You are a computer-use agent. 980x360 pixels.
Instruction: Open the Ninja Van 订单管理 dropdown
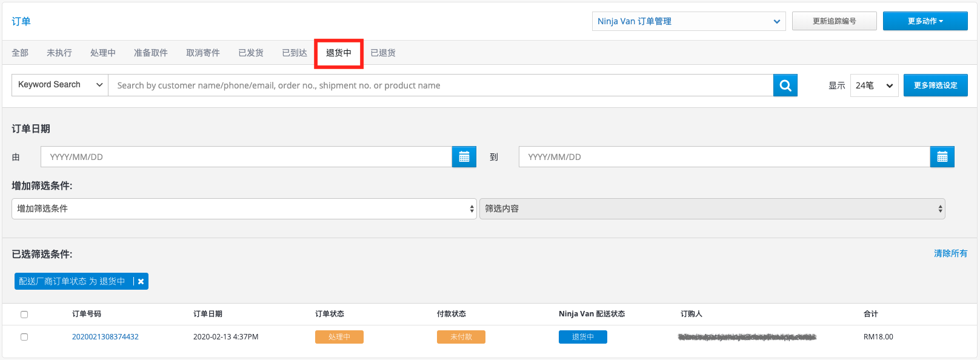[x=689, y=21]
